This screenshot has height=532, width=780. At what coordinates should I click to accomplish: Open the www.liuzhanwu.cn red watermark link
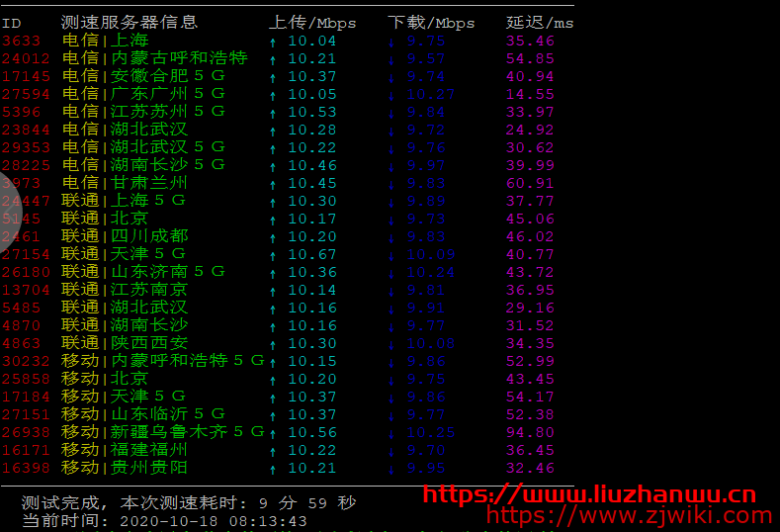[589, 494]
